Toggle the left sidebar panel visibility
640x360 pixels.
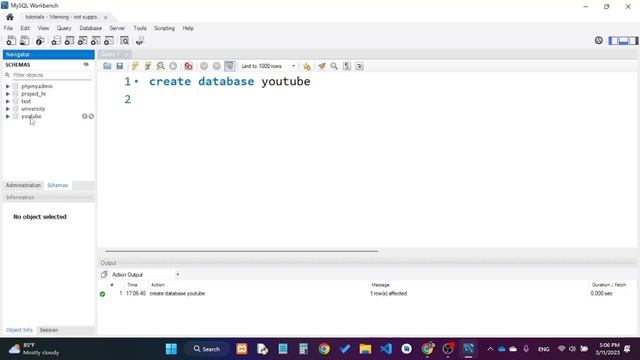click(x=613, y=40)
